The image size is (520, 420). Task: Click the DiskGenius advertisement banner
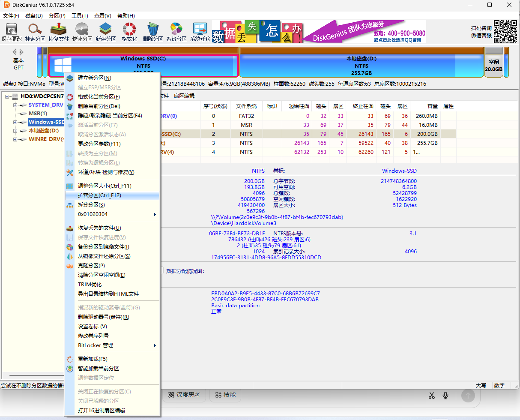click(319, 32)
